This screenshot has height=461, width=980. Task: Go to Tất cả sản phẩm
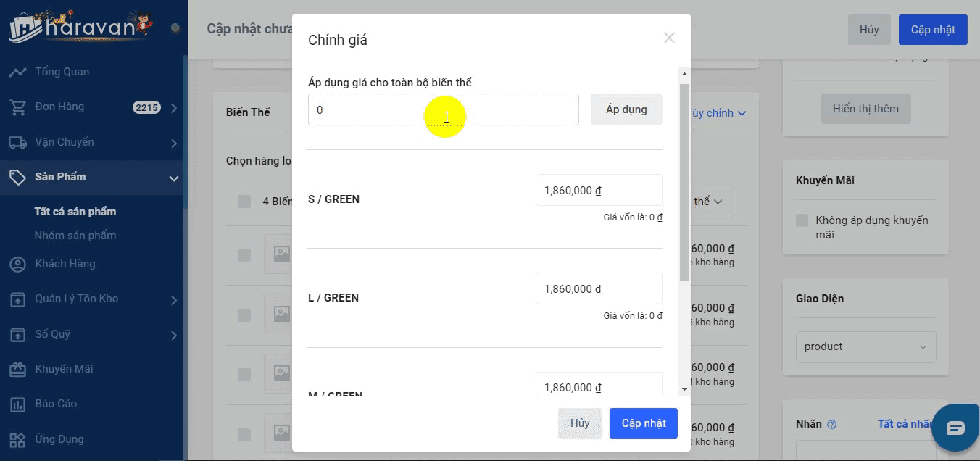(75, 212)
